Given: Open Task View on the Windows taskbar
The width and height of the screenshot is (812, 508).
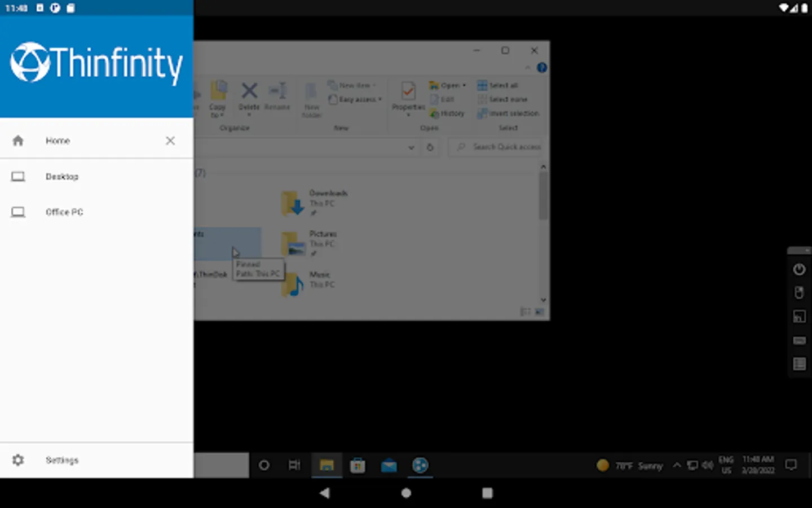Looking at the screenshot, I should click(x=294, y=466).
